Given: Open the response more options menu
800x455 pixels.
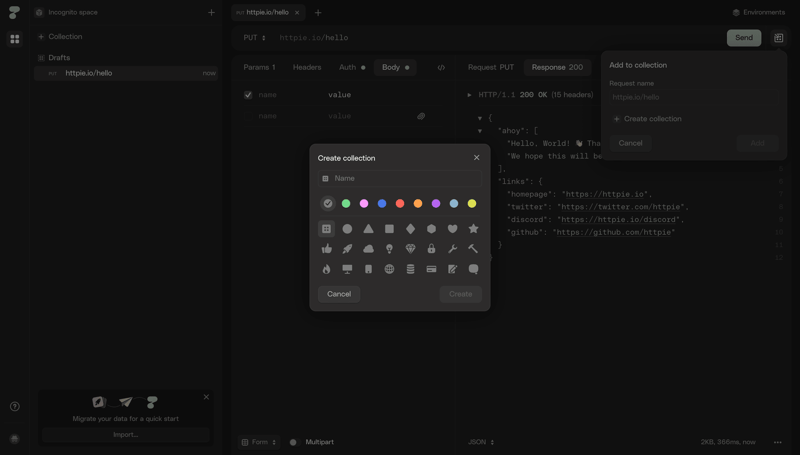Looking at the screenshot, I should [x=778, y=442].
